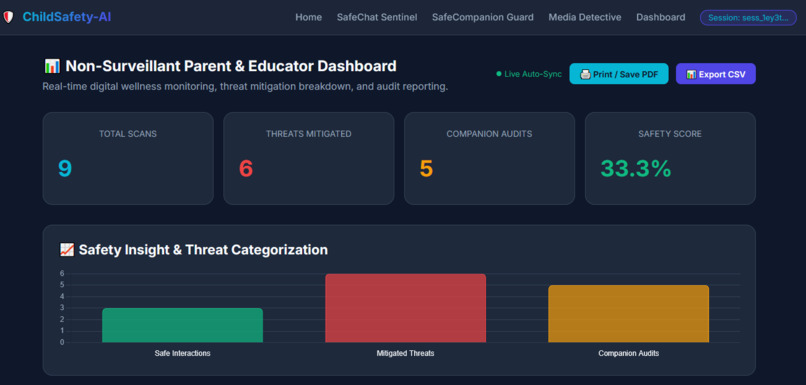The height and width of the screenshot is (385, 806).
Task: Select the Dashboard nav item
Action: tap(661, 17)
